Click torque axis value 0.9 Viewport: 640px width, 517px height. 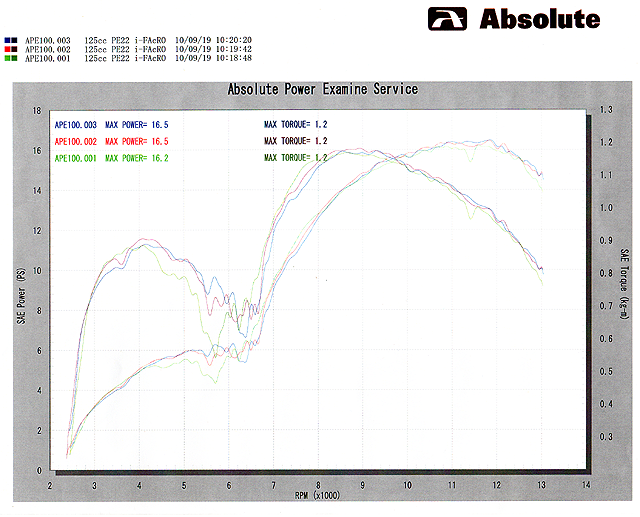coord(606,241)
